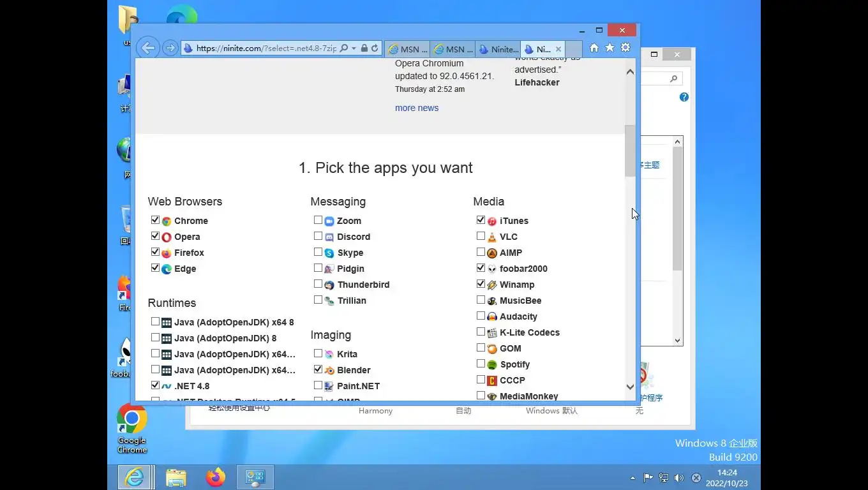Click the Winamp icon
The image size is (868, 490).
(x=492, y=285)
